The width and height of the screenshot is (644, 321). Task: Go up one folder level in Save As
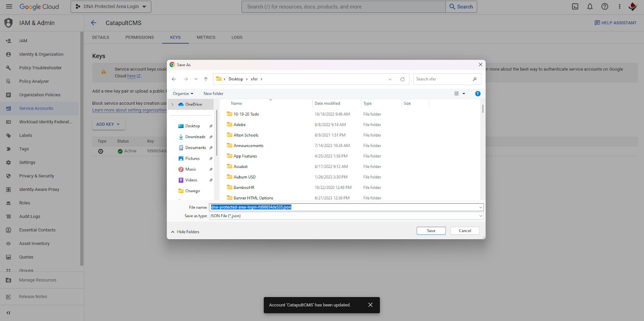click(206, 79)
